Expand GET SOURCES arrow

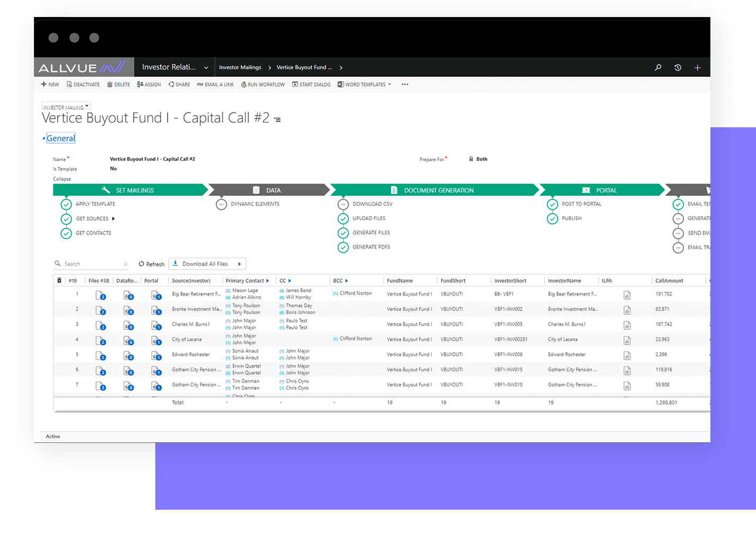(113, 219)
